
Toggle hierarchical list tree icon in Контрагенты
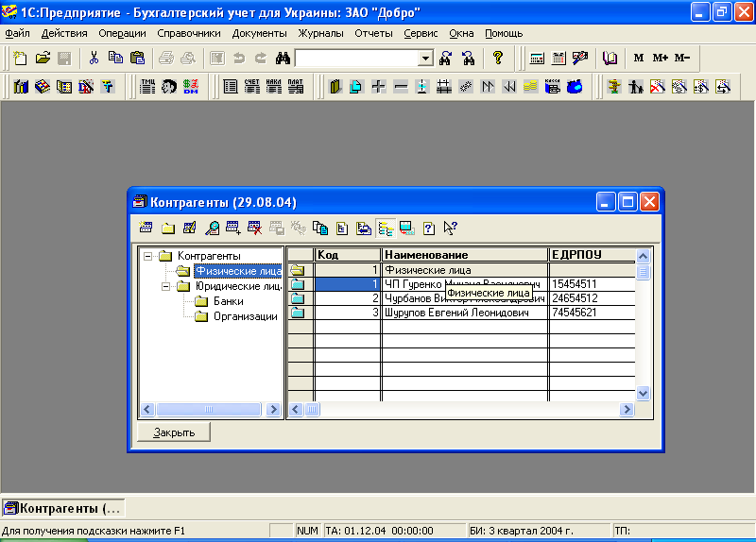(x=386, y=228)
